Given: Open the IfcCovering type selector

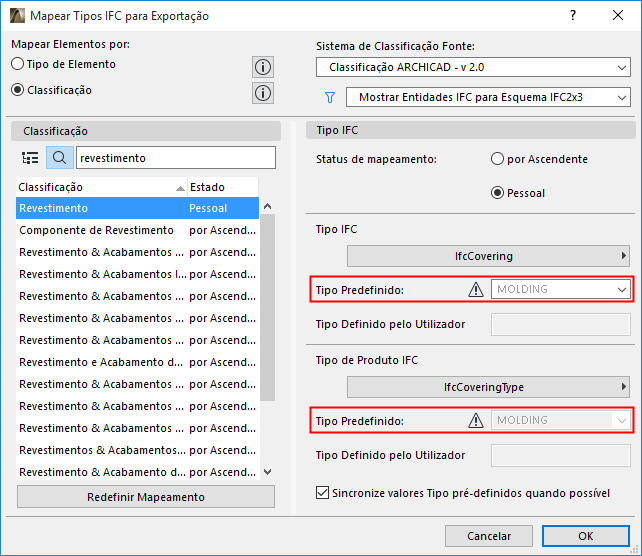Looking at the screenshot, I should point(489,256).
